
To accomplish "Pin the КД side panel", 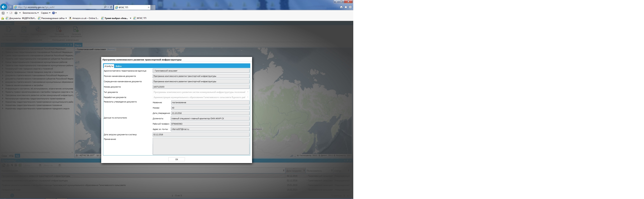I will pyautogui.click(x=68, y=45).
